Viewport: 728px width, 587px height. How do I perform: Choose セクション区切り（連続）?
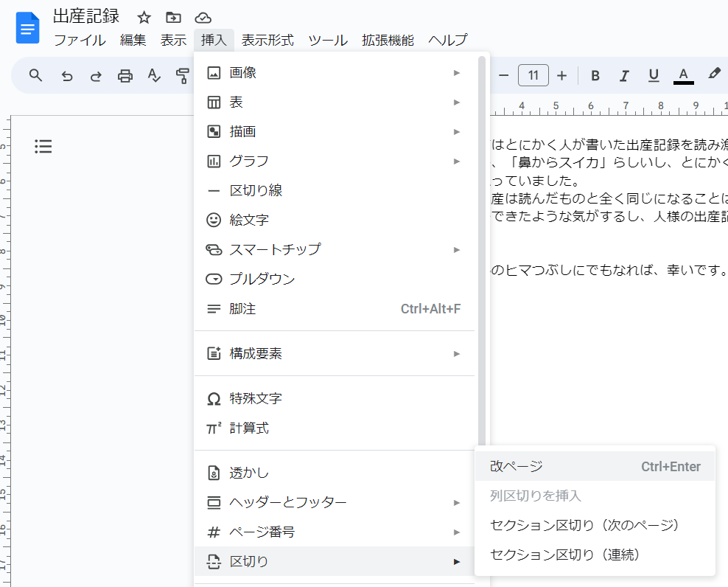pos(595,555)
